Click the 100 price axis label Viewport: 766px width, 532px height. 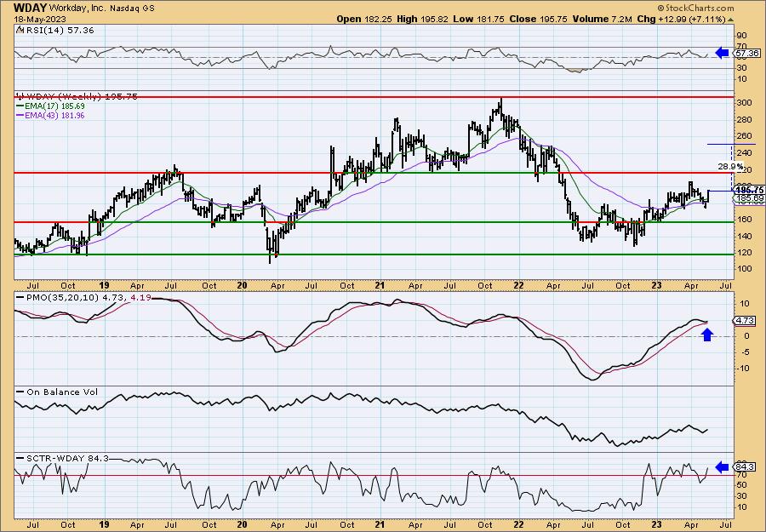pyautogui.click(x=746, y=269)
